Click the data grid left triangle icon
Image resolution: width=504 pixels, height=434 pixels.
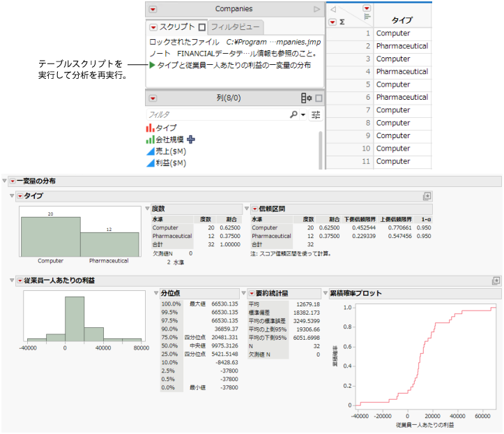click(333, 9)
